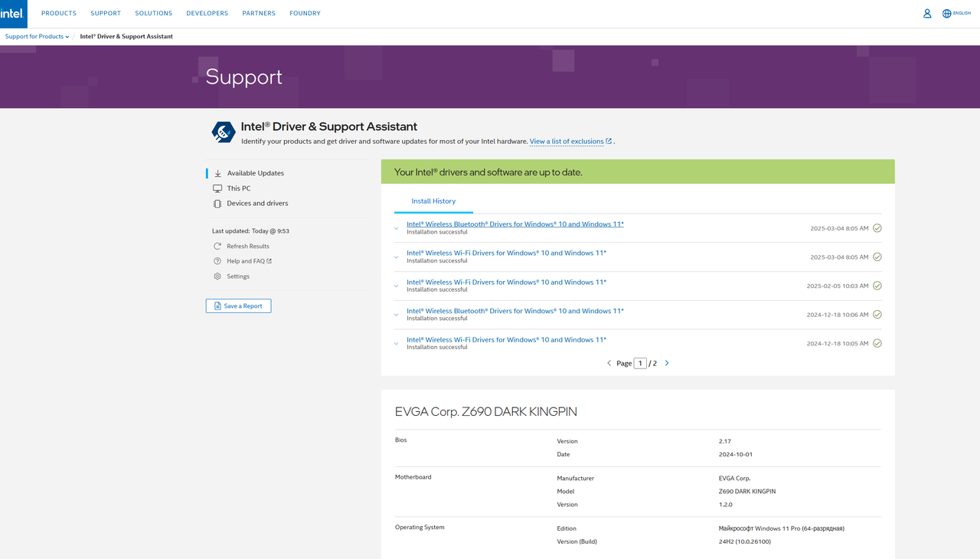Viewport: 980px width, 559px height.
Task: Select Devices and drivers in sidebar
Action: pyautogui.click(x=257, y=203)
